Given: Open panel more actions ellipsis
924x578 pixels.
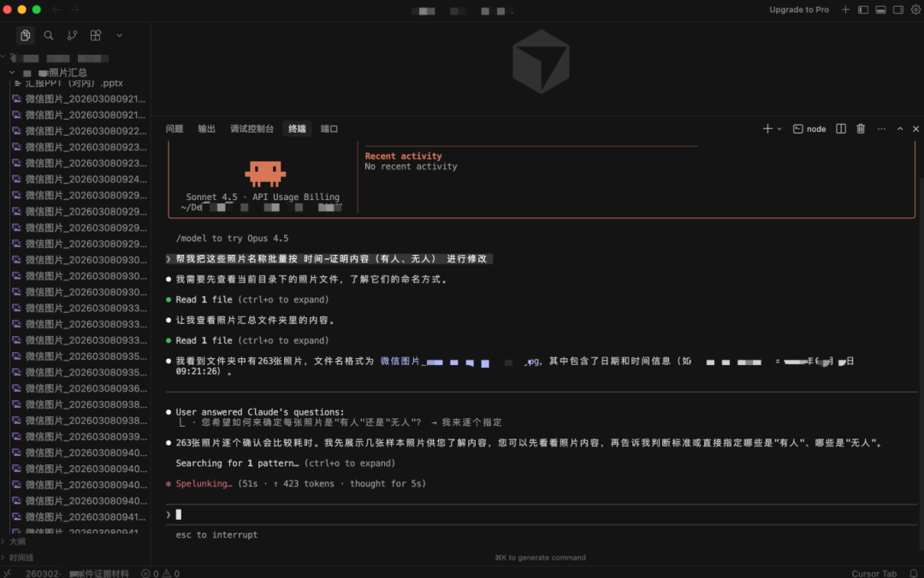Looking at the screenshot, I should pyautogui.click(x=881, y=128).
